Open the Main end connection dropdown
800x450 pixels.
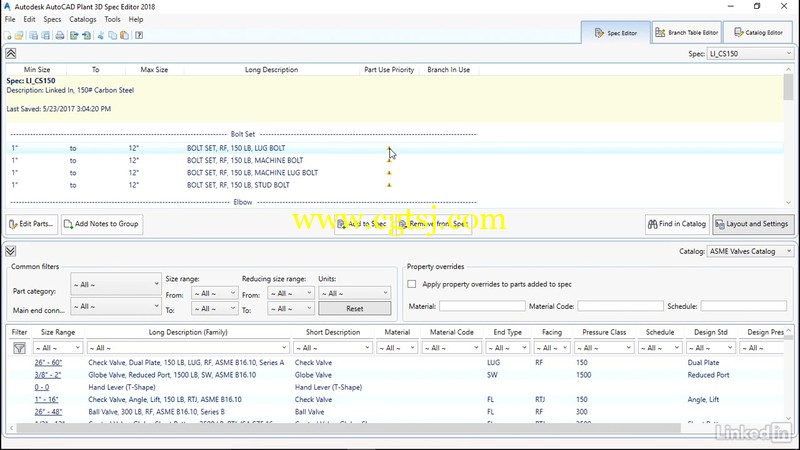coord(116,306)
